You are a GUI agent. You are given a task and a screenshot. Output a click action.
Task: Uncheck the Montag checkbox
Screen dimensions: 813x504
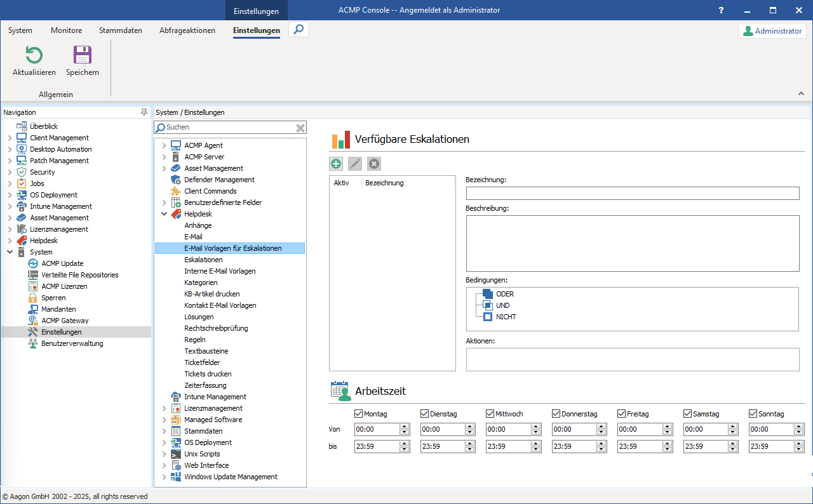359,413
